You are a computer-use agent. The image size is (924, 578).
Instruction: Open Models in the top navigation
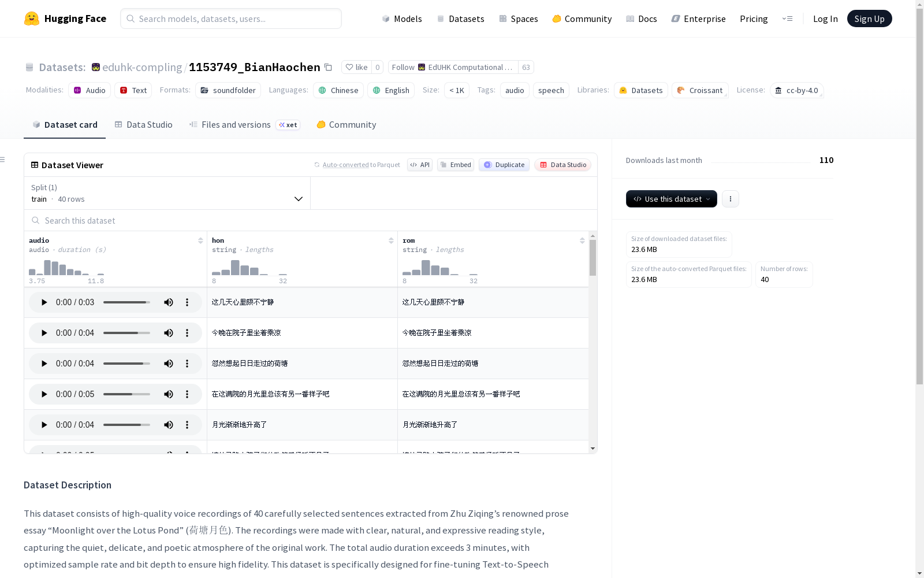[402, 18]
